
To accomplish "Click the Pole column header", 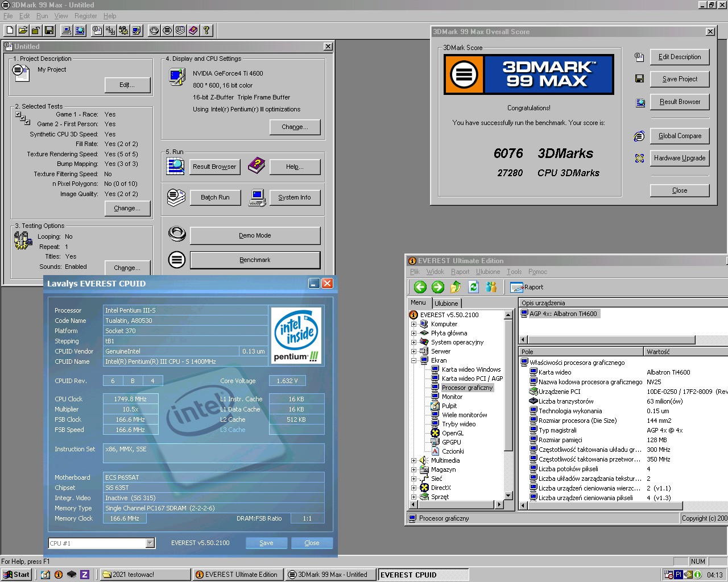I will point(581,352).
